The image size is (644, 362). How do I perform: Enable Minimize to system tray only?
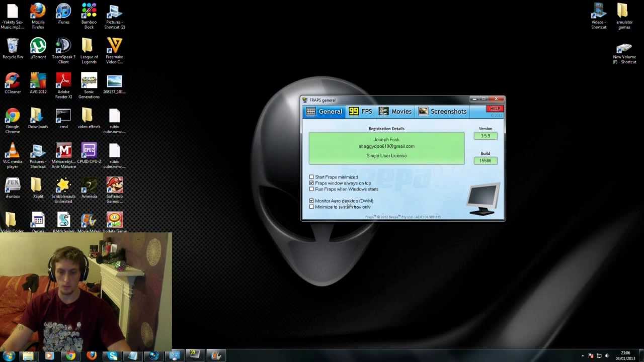(x=311, y=207)
